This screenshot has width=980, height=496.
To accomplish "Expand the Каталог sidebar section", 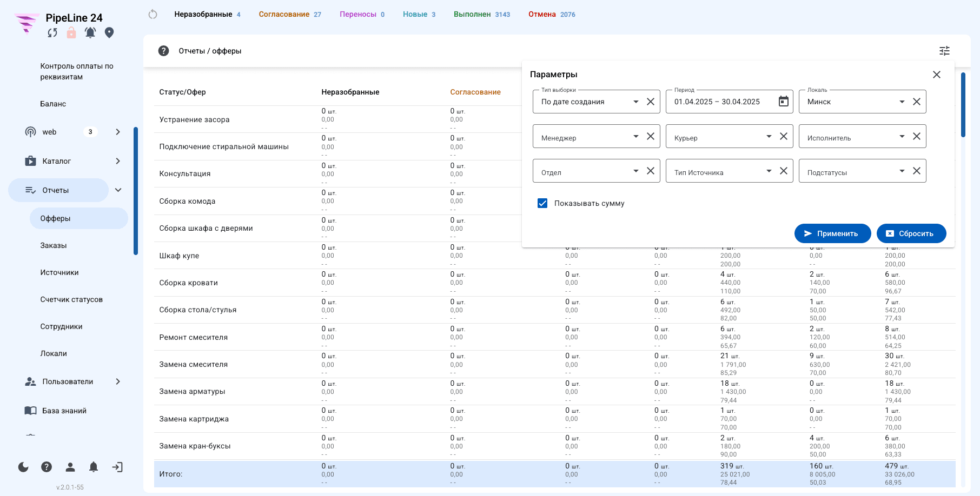I will coord(118,161).
